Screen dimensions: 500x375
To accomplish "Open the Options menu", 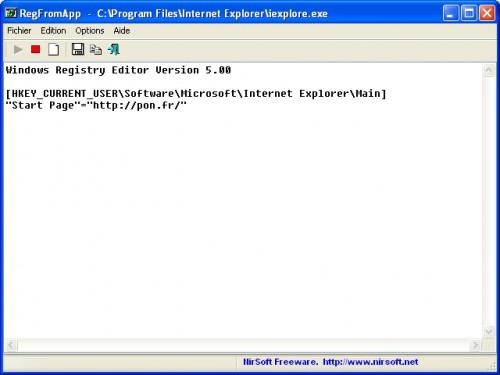I will 90,31.
